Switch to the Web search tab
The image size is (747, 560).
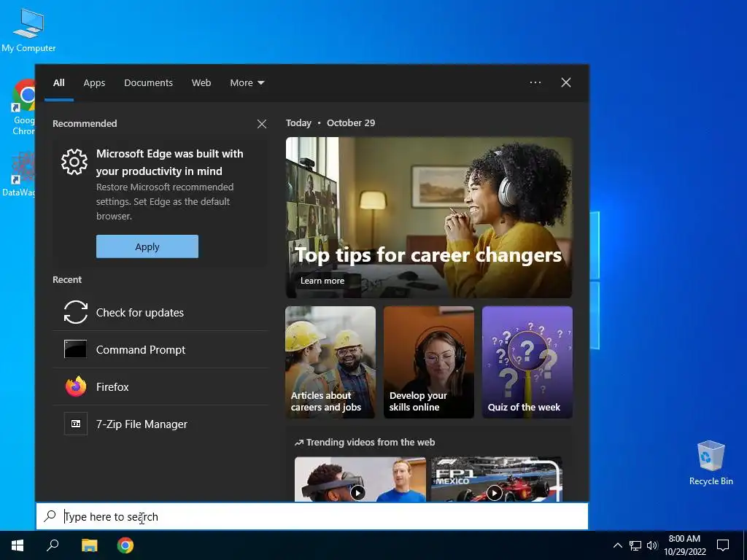[201, 83]
